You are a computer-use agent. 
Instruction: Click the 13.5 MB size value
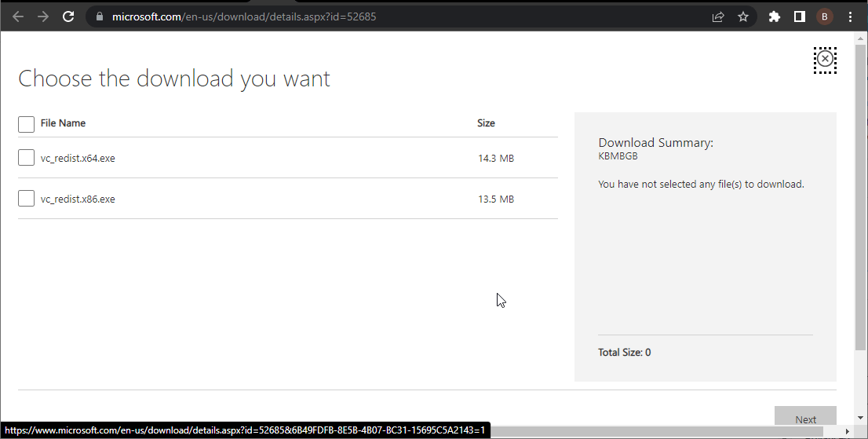pos(496,199)
